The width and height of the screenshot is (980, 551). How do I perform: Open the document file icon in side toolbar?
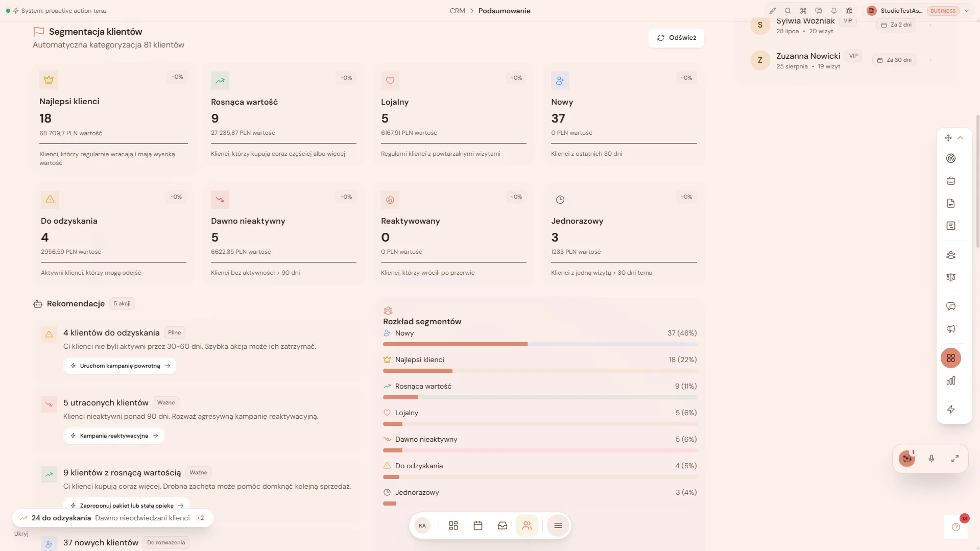coord(951,203)
